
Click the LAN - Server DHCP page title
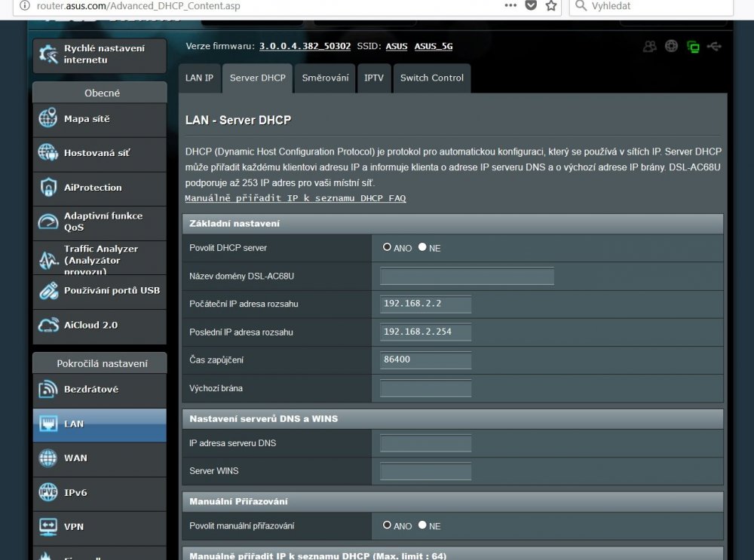point(238,120)
